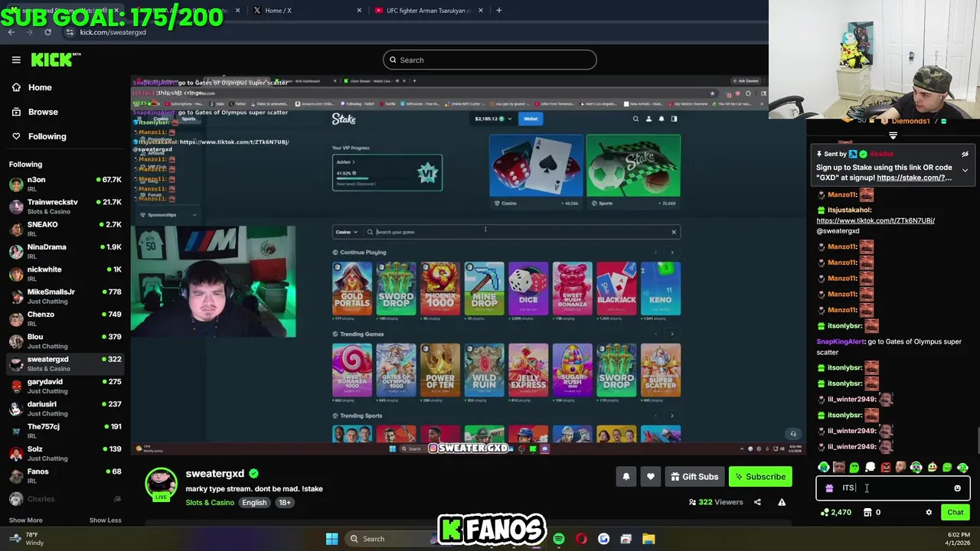The image size is (980, 551).
Task: Open NinaDrama channel in Following list
Action: pos(65,251)
